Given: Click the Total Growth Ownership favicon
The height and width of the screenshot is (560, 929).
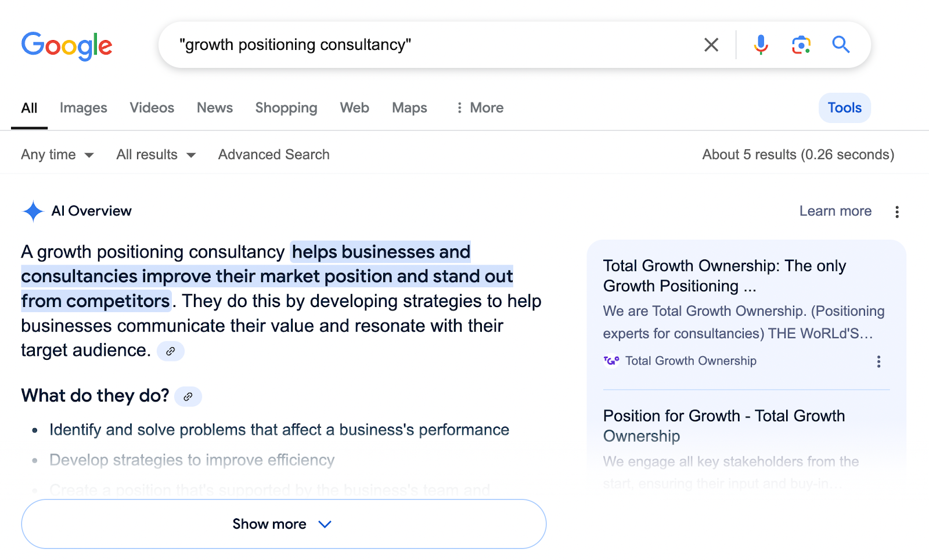Looking at the screenshot, I should (x=611, y=361).
